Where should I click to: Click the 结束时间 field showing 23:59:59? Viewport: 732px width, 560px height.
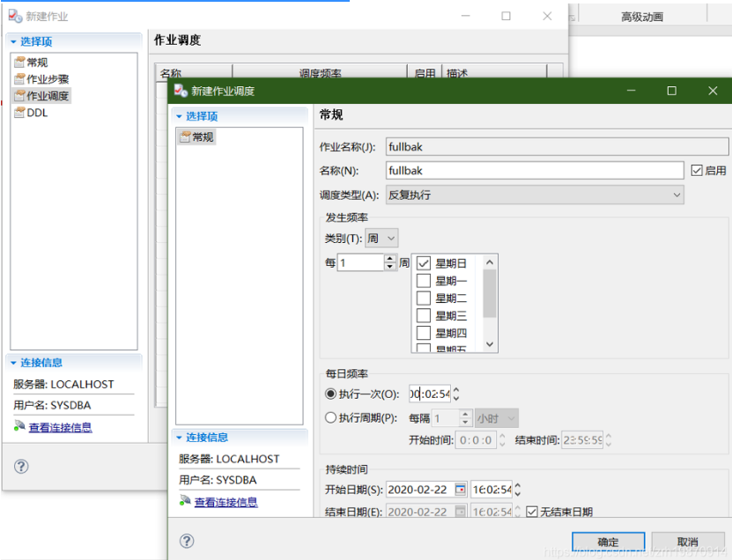coord(582,439)
